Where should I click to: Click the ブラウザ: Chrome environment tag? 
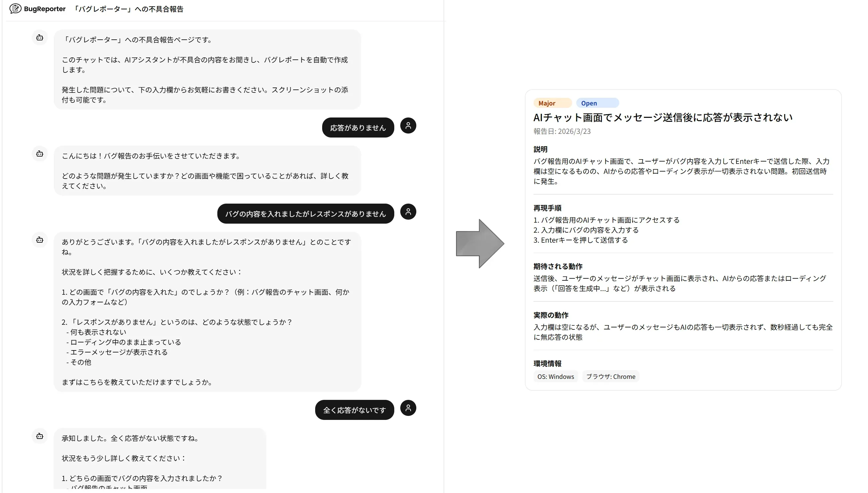[611, 377]
